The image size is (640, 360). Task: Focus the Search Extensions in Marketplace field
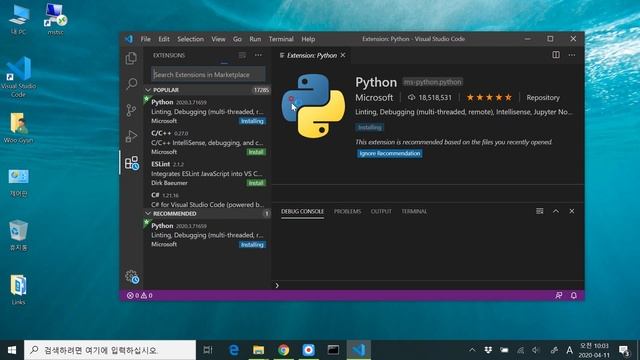click(208, 75)
